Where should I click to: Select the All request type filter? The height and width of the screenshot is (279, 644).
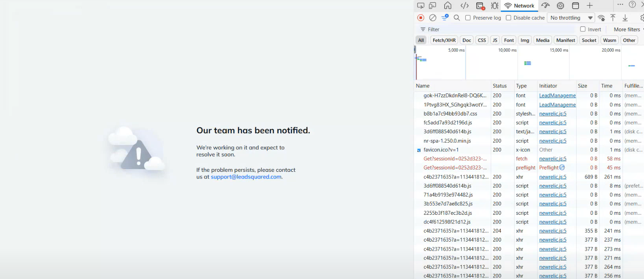(421, 40)
